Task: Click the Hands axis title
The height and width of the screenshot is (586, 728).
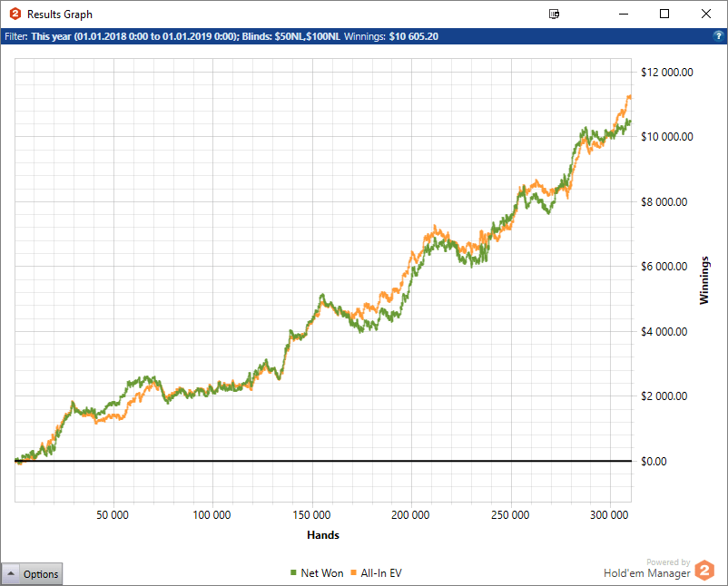Action: [x=323, y=534]
